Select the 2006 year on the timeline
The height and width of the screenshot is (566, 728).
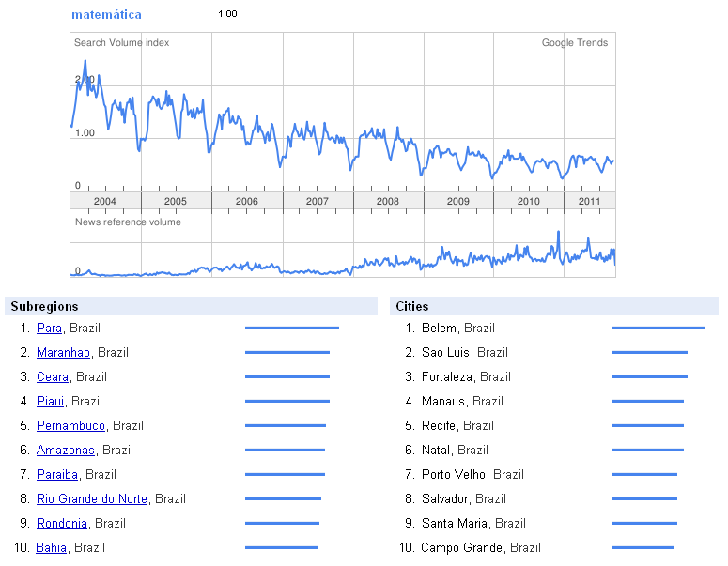[x=246, y=201]
